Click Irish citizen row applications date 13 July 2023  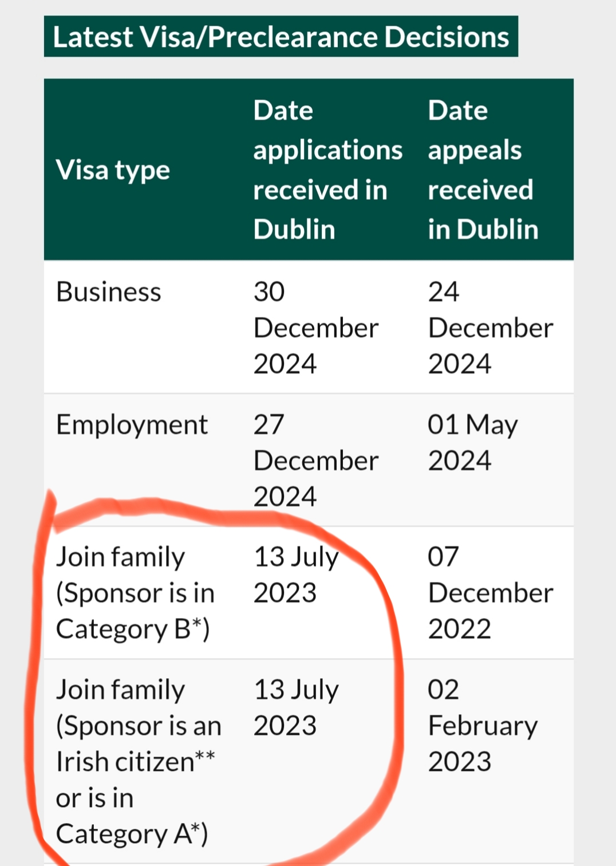tap(296, 707)
